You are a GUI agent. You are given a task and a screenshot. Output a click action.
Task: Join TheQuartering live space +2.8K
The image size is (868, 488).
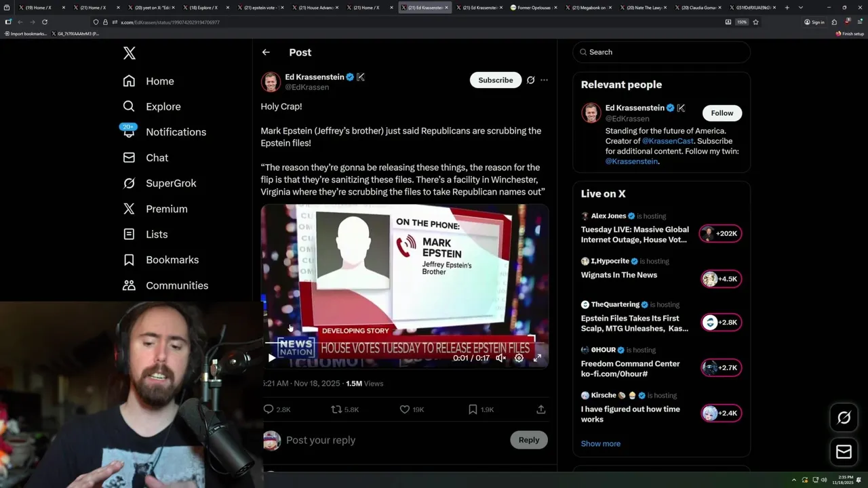click(x=722, y=323)
